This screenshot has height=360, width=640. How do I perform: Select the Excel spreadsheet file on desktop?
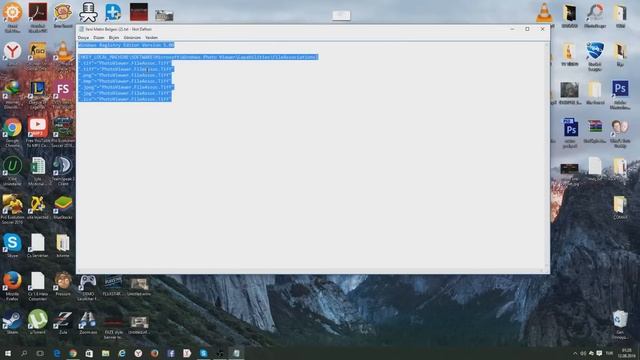(x=38, y=170)
